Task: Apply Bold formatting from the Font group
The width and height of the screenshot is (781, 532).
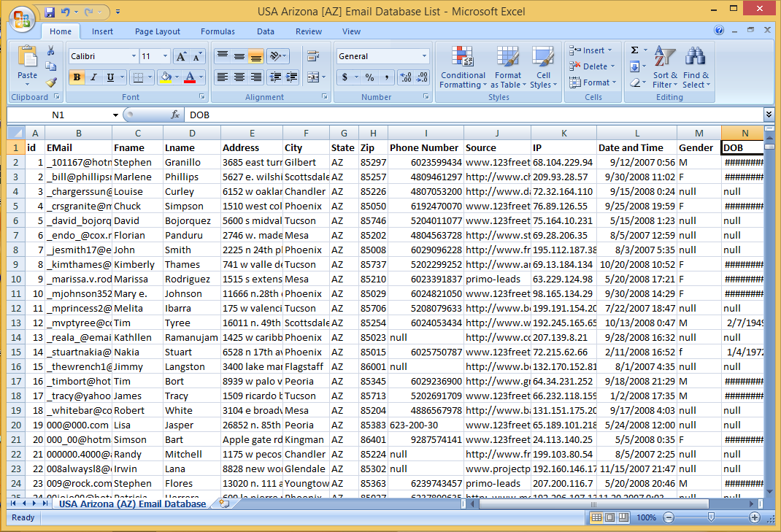Action: pyautogui.click(x=76, y=77)
